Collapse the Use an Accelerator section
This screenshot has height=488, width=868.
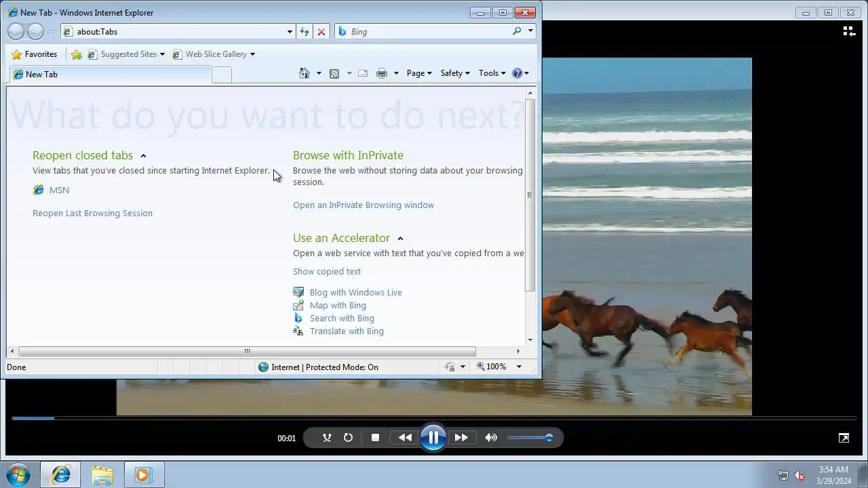tap(400, 239)
